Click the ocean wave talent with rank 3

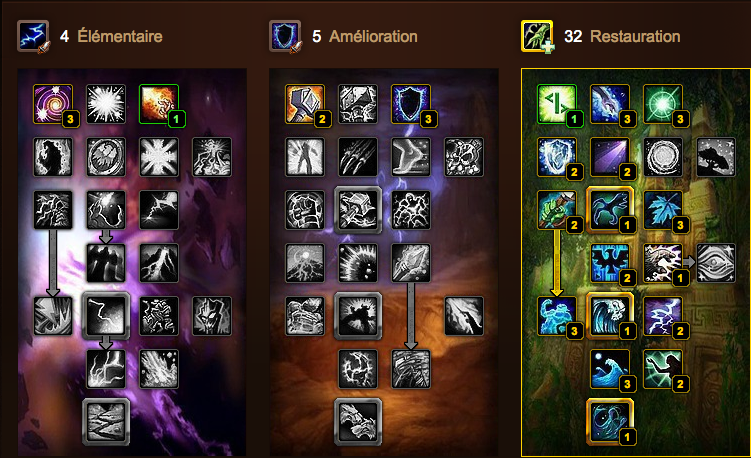pos(610,369)
